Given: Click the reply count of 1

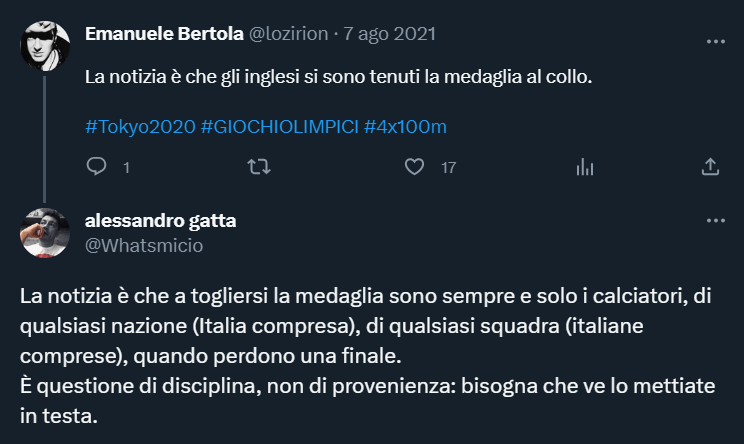Looking at the screenshot, I should coord(126,168).
